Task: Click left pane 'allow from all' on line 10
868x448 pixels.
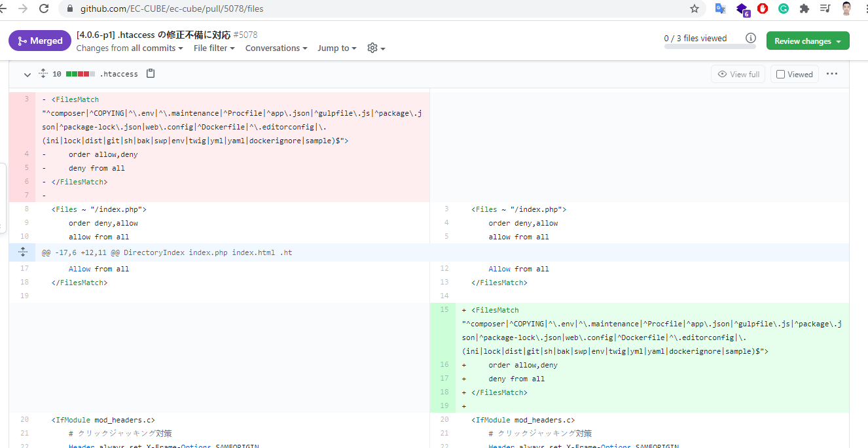Action: (99, 237)
